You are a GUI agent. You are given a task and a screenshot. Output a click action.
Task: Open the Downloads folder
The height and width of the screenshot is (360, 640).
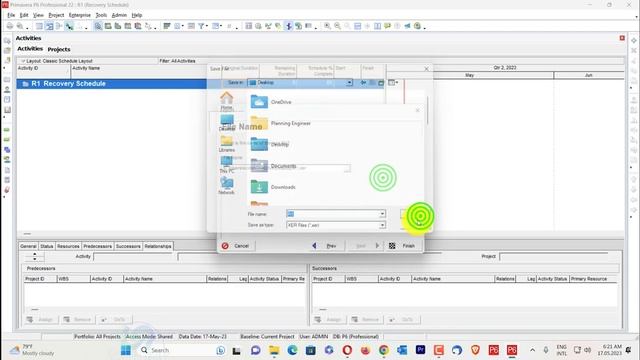(273, 187)
